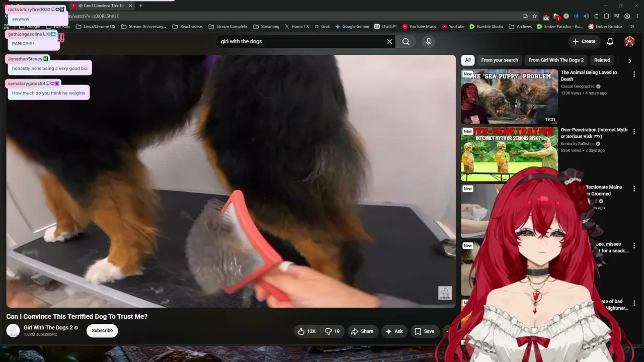Open the Stream Anniversary bookmark folder
Screen dimensions: 644x362
tap(143, 27)
